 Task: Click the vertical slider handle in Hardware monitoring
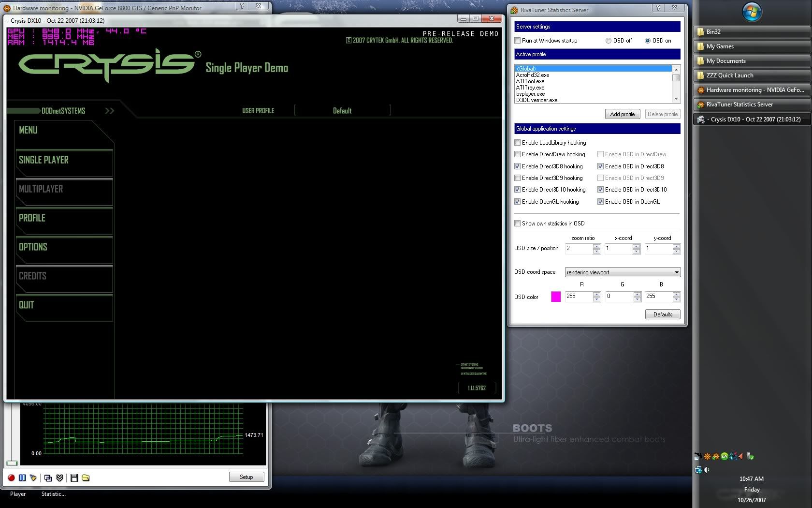(x=12, y=463)
